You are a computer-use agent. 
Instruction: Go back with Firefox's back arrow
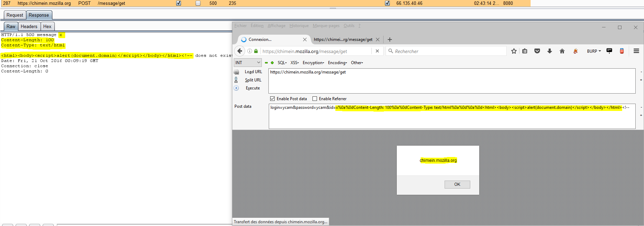coord(240,51)
